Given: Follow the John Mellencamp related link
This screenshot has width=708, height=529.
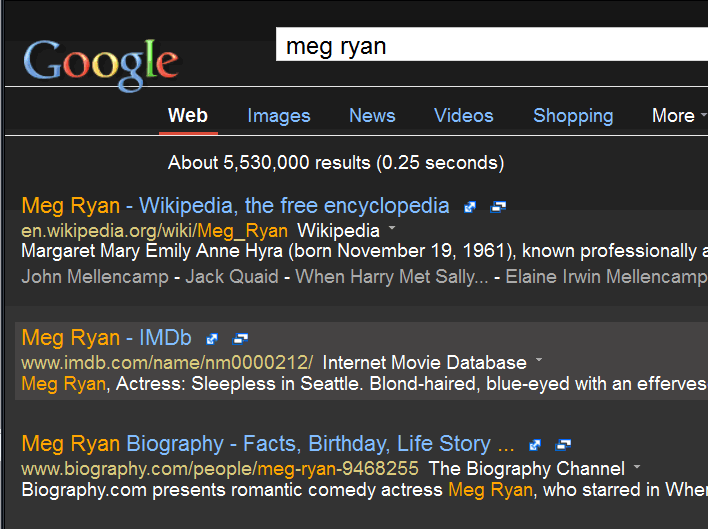Looking at the screenshot, I should coord(95,277).
